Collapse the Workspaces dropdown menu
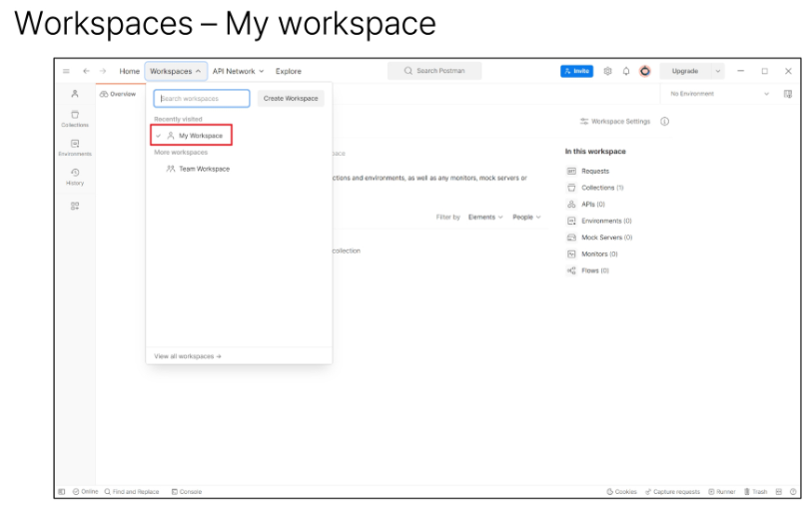Viewport: 812px width, 508px height. click(x=176, y=71)
